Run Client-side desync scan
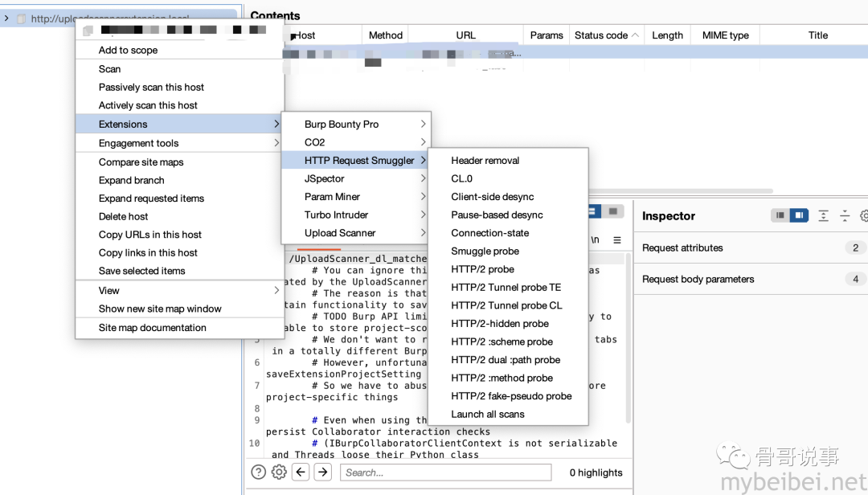The image size is (868, 495). tap(508, 197)
